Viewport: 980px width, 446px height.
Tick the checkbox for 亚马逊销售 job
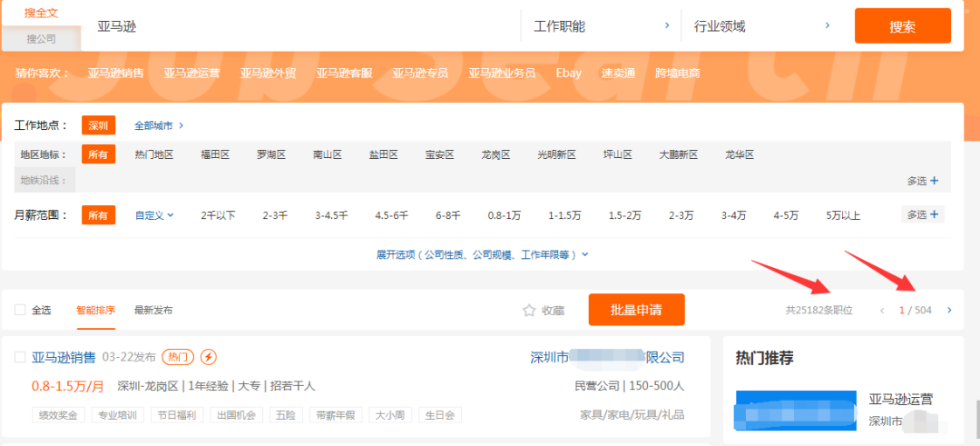pyautogui.click(x=20, y=357)
